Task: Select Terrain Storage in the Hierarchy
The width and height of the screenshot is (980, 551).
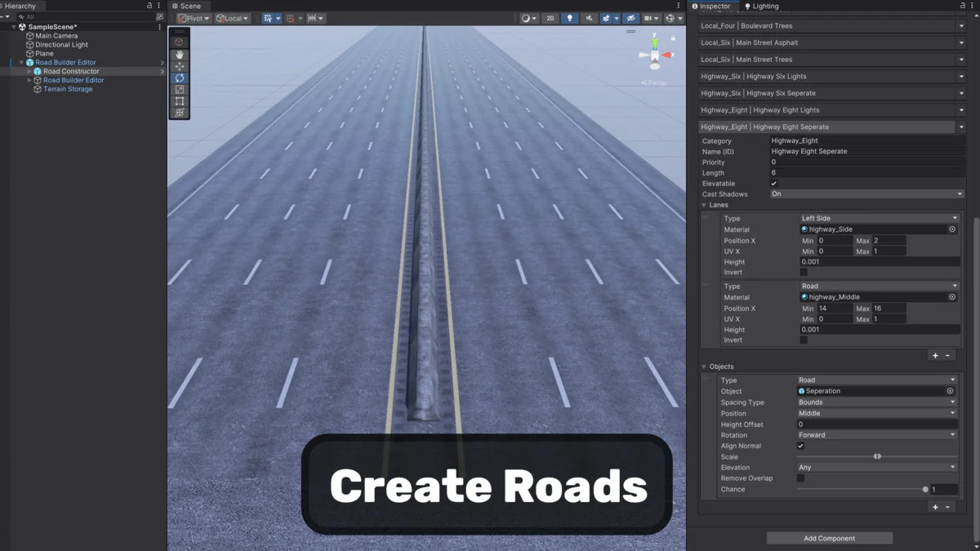Action: click(68, 89)
